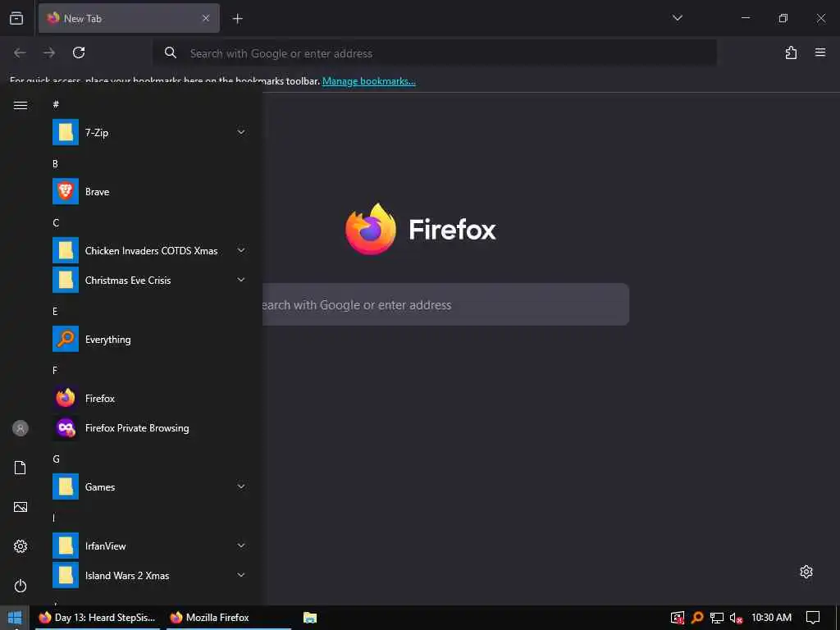Image resolution: width=840 pixels, height=630 pixels.
Task: Launch the Everything search app
Action: click(x=149, y=339)
